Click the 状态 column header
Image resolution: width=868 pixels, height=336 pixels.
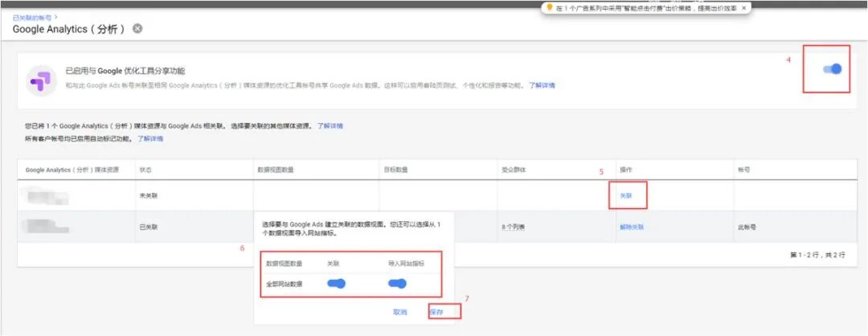[x=145, y=170]
